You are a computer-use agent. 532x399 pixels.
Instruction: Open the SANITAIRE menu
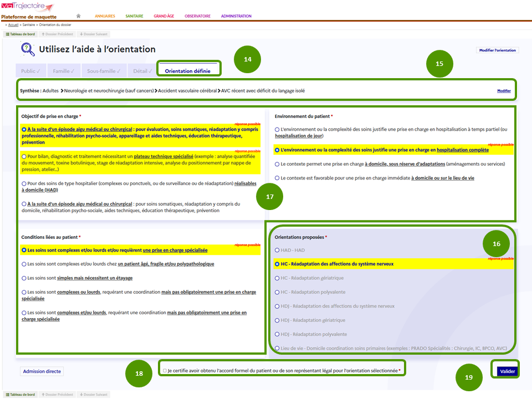[134, 16]
